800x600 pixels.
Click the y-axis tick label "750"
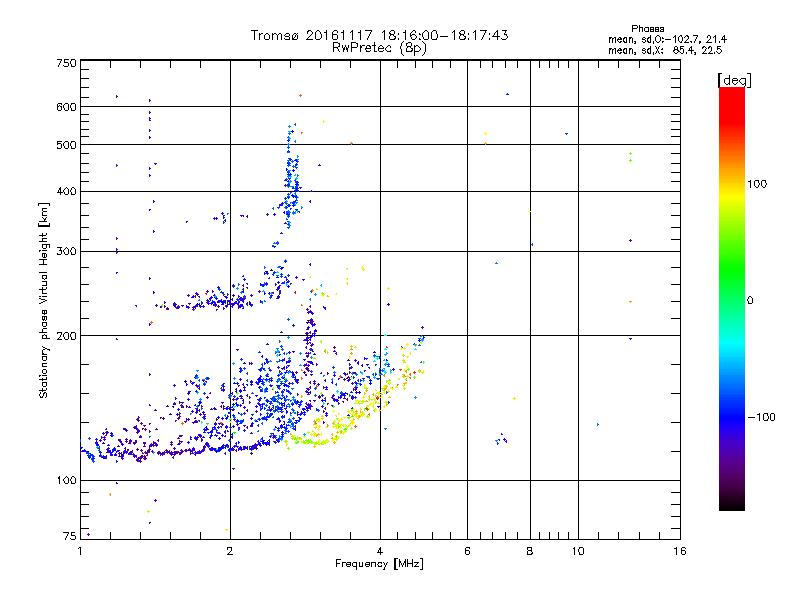(66, 63)
